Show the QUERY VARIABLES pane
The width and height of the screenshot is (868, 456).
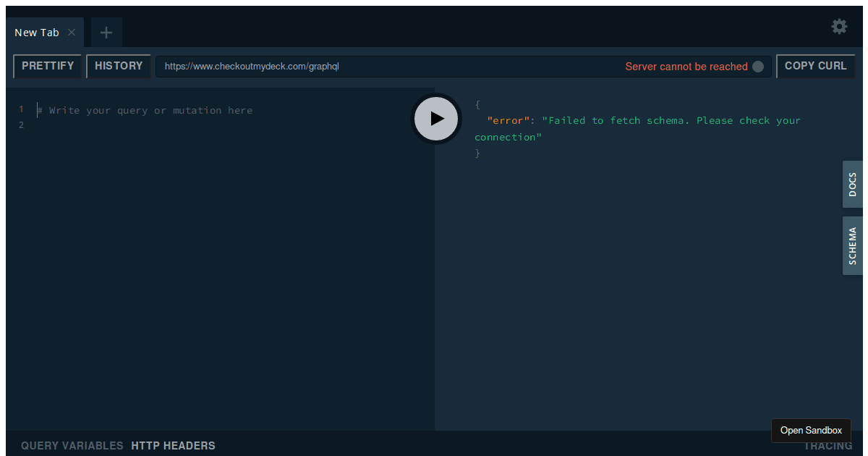pos(72,445)
